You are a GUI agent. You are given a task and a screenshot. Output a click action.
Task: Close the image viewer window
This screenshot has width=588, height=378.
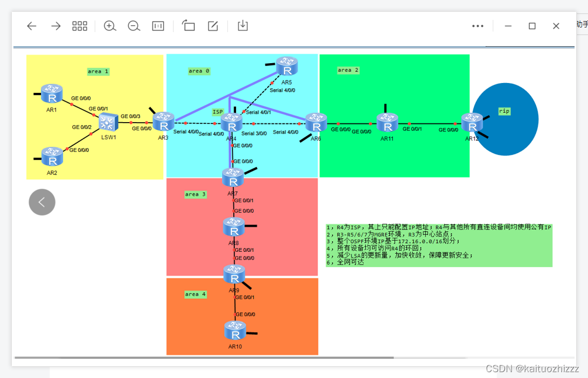[556, 26]
